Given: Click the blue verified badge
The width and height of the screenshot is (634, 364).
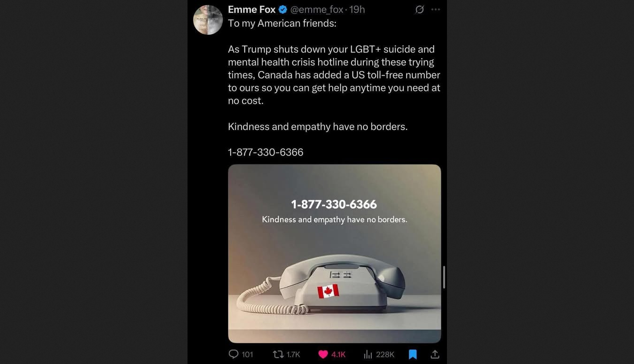Looking at the screenshot, I should click(x=283, y=9).
